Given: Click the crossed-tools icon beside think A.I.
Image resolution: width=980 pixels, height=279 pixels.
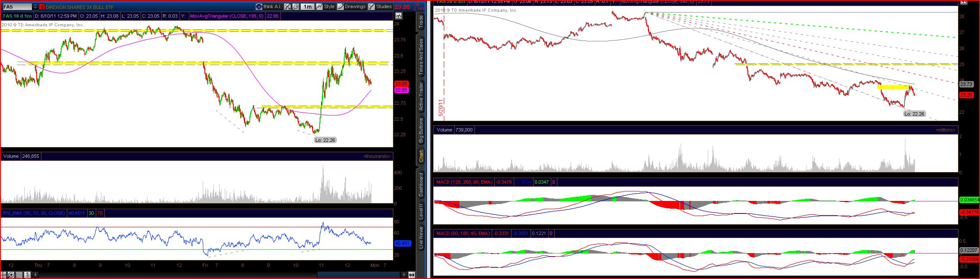Looking at the screenshot, I should [287, 6].
